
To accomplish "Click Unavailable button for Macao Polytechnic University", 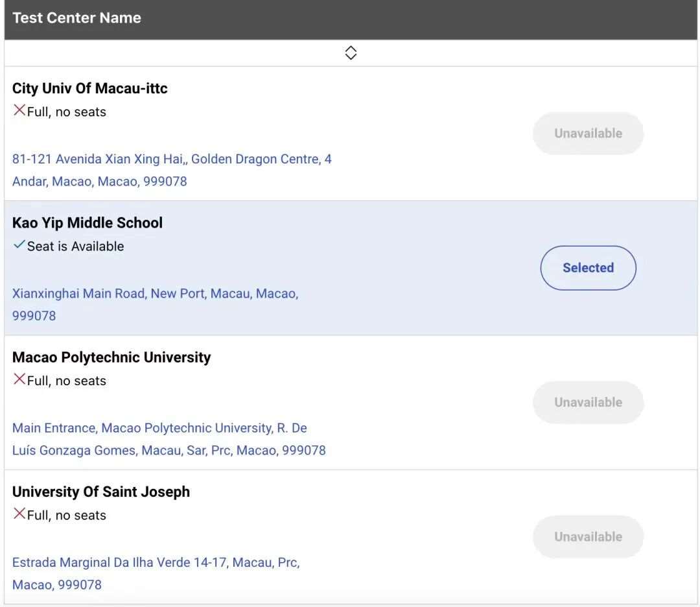I will (588, 402).
